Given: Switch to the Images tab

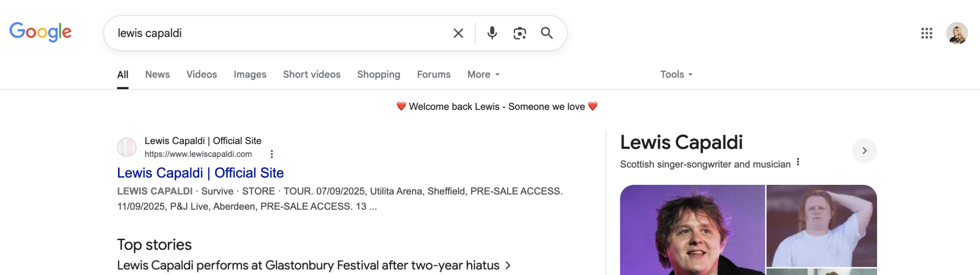Looking at the screenshot, I should [x=250, y=75].
